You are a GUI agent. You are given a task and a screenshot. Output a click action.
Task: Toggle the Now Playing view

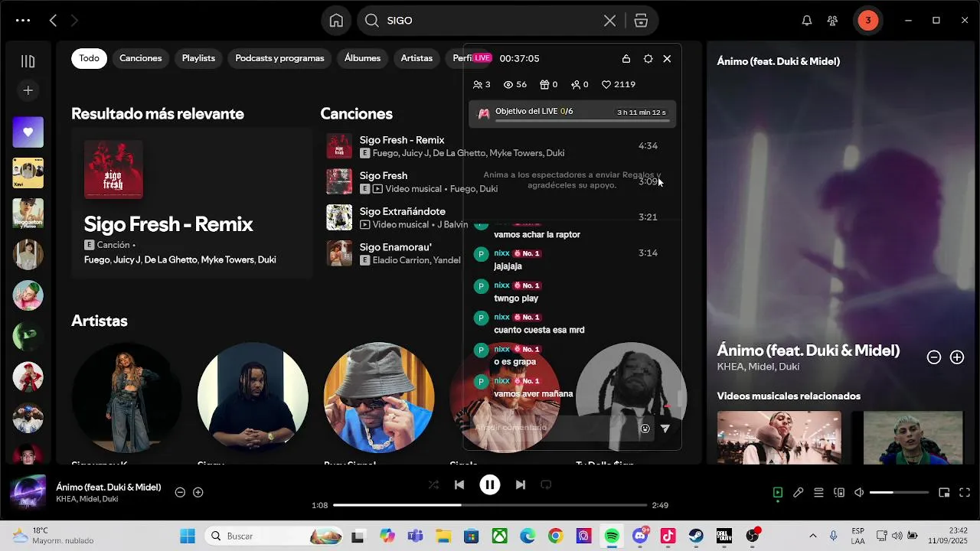click(778, 493)
